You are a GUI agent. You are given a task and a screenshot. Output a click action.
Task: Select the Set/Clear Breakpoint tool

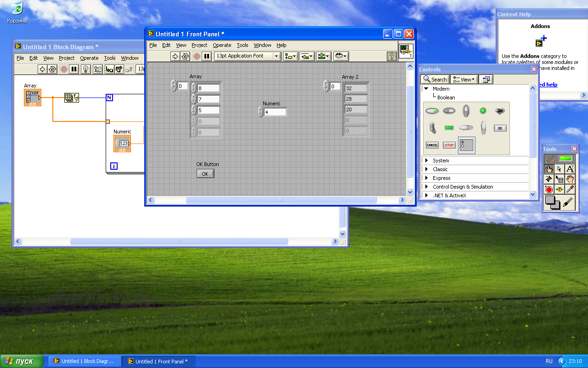click(x=549, y=190)
